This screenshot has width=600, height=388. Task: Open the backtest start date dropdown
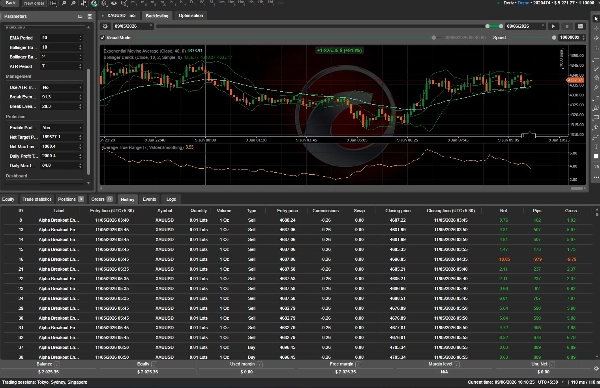coord(132,26)
